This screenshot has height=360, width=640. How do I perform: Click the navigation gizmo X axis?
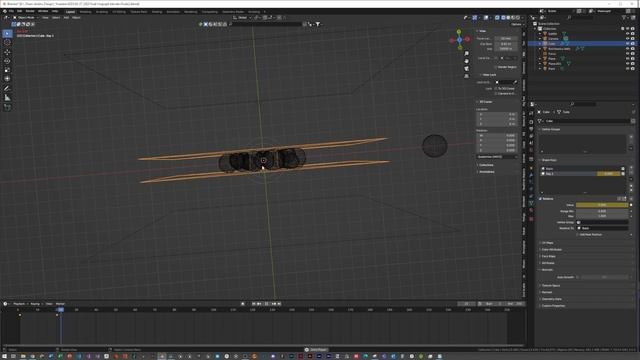coord(467,39)
